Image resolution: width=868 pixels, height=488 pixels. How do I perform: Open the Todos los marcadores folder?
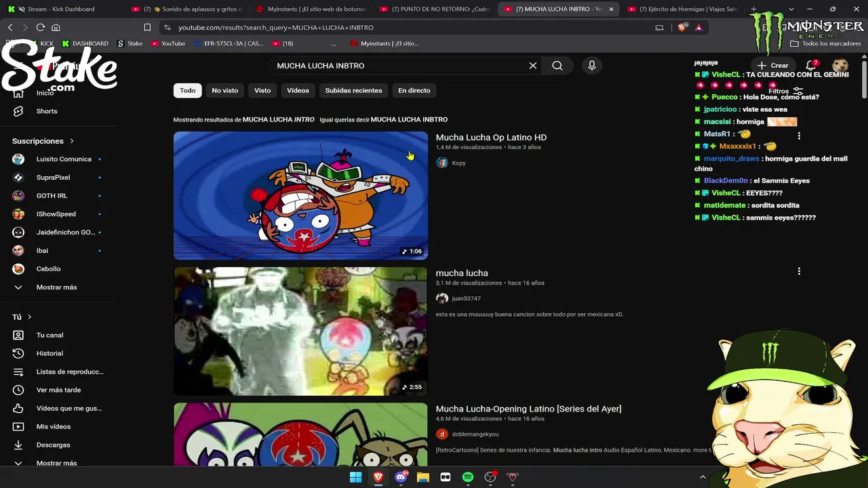[x=825, y=43]
